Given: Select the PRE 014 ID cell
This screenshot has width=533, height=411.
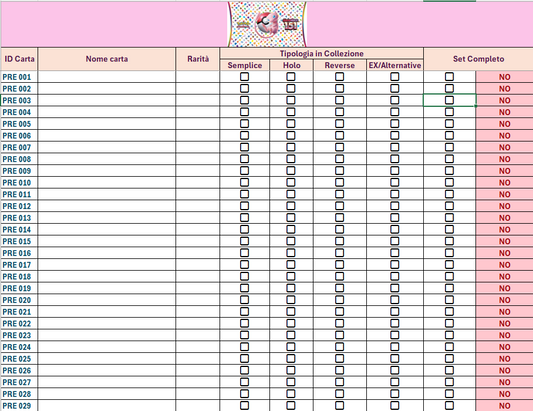Looking at the screenshot, I should point(19,229).
